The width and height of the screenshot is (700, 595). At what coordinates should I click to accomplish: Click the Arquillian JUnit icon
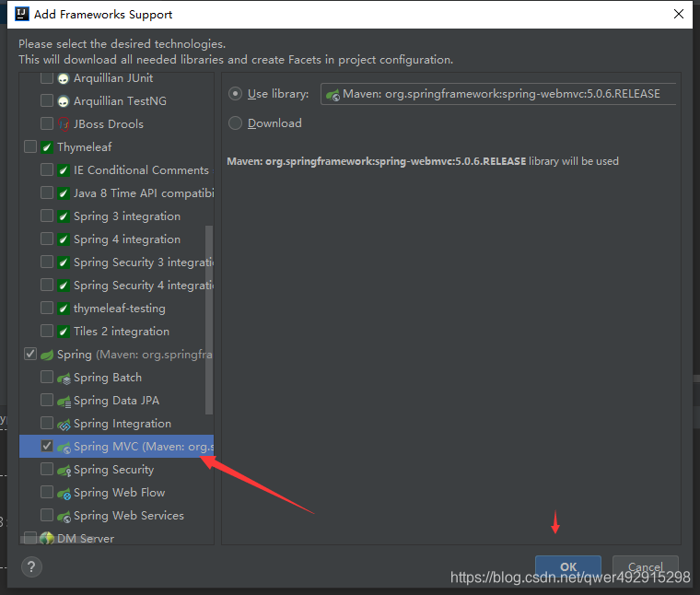(x=64, y=78)
